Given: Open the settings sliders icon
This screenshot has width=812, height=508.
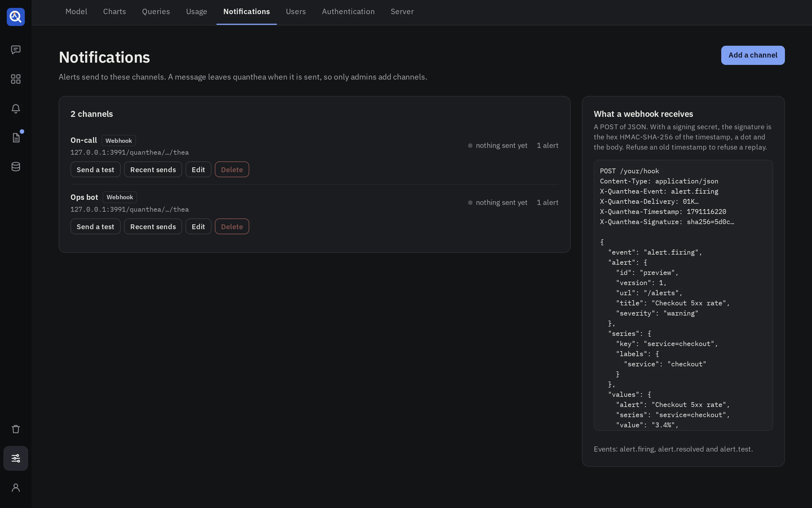Looking at the screenshot, I should pos(16,458).
